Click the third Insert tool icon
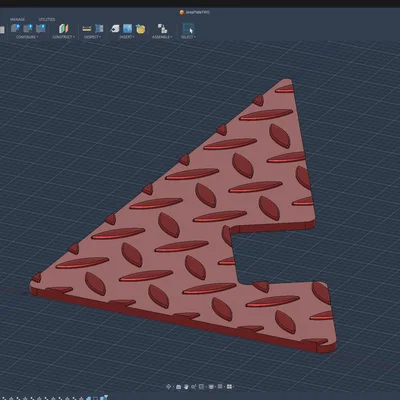 (x=141, y=29)
